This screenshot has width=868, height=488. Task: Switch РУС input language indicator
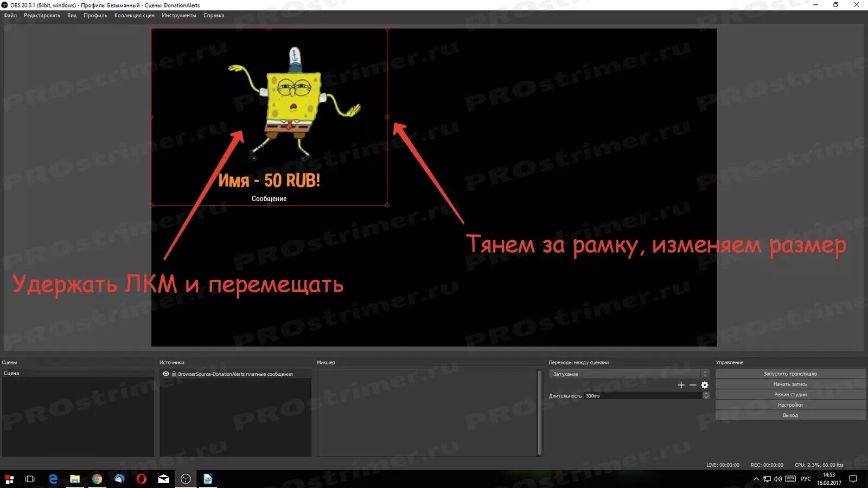click(x=806, y=479)
